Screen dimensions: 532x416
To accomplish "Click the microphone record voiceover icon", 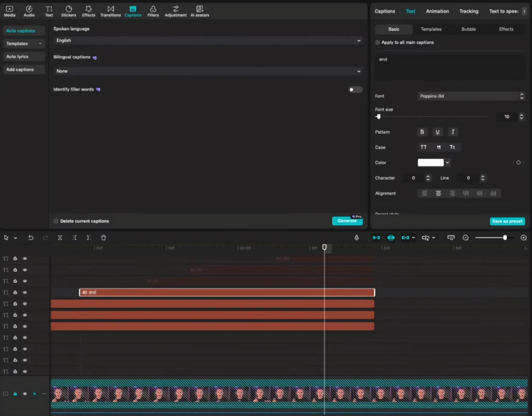I will tap(356, 238).
